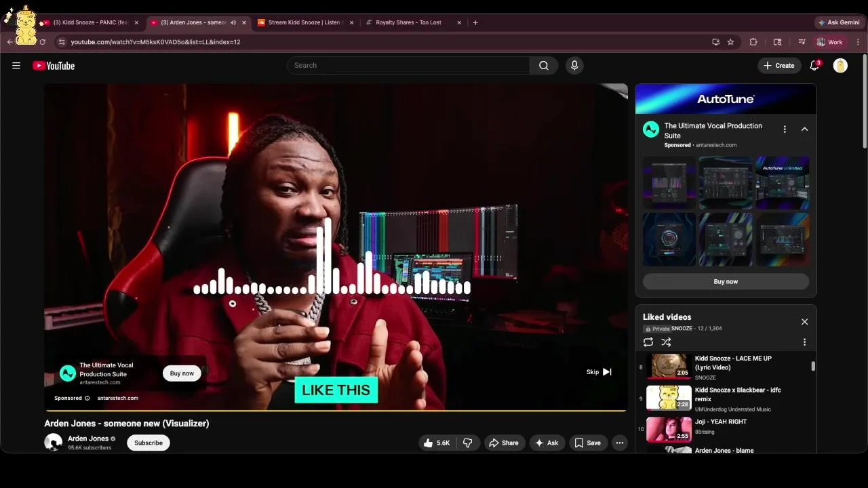The height and width of the screenshot is (488, 868).
Task: Skip the video ad
Action: click(599, 372)
